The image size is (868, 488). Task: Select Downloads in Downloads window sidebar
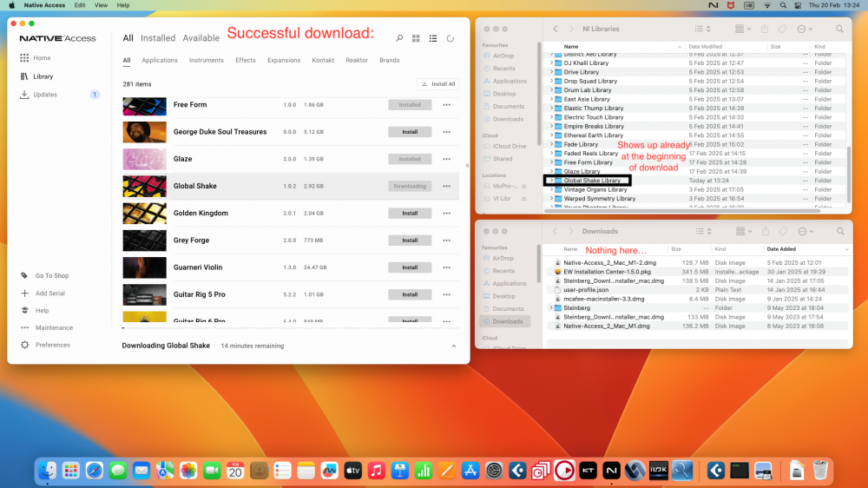504,321
